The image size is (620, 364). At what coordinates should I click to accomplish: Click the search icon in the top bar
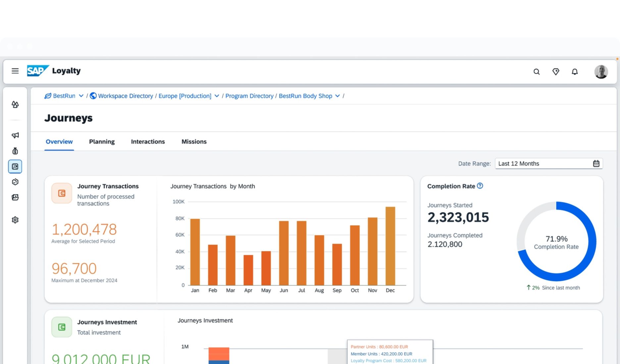coord(537,71)
